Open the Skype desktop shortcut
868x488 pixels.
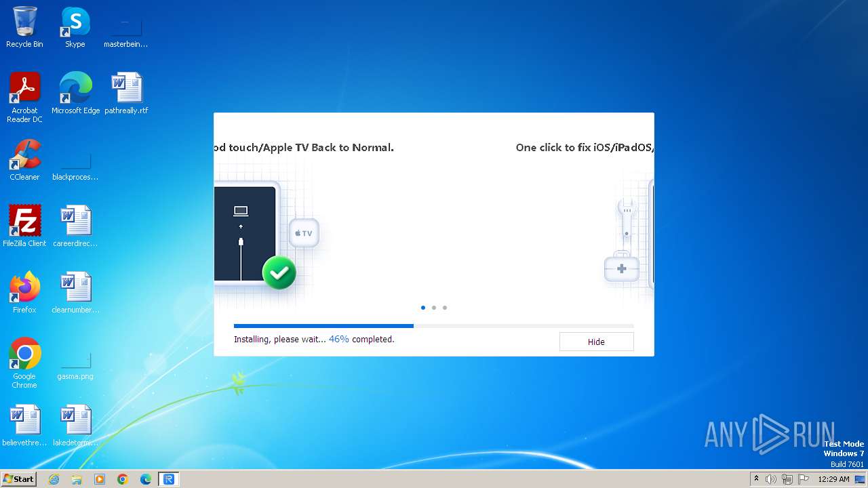(75, 27)
